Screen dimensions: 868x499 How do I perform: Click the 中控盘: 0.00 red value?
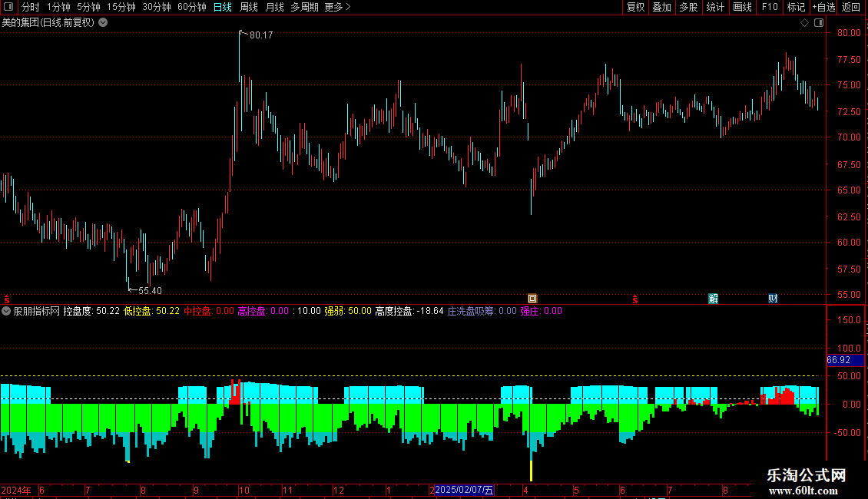tap(209, 311)
